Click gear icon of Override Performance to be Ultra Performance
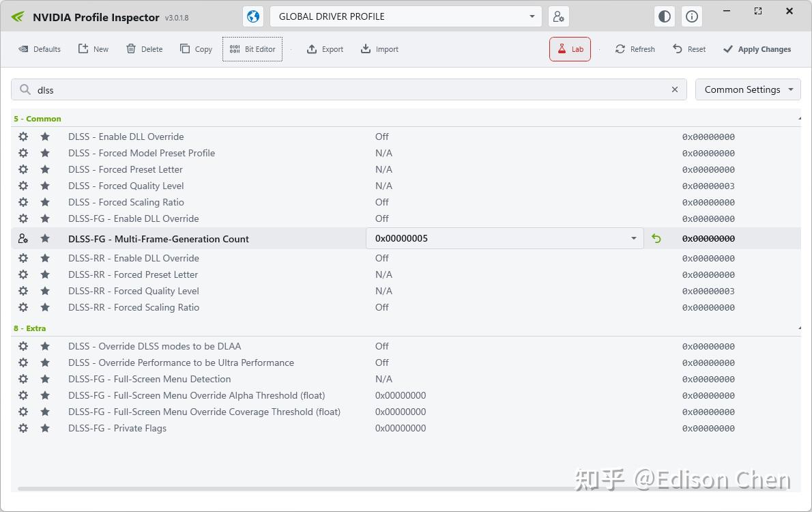 coord(23,362)
